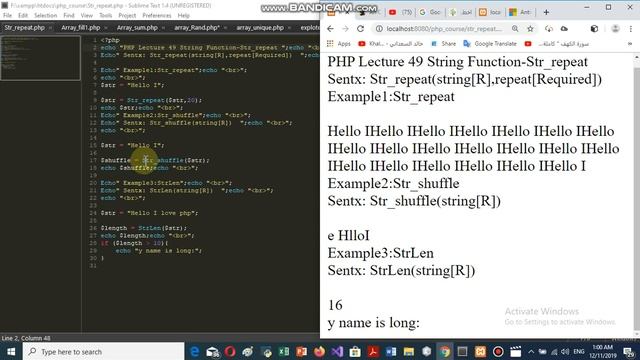Open the Chrome three-dot menu

tap(631, 29)
